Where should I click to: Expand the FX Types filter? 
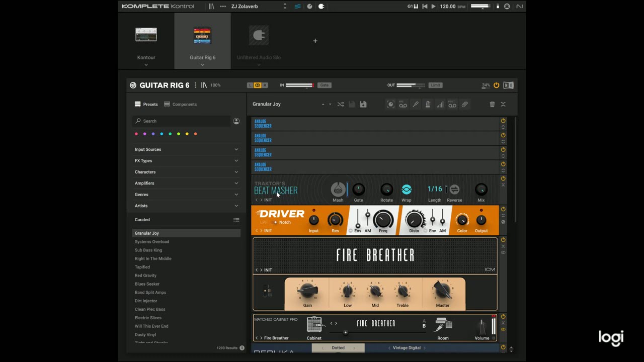click(x=186, y=160)
